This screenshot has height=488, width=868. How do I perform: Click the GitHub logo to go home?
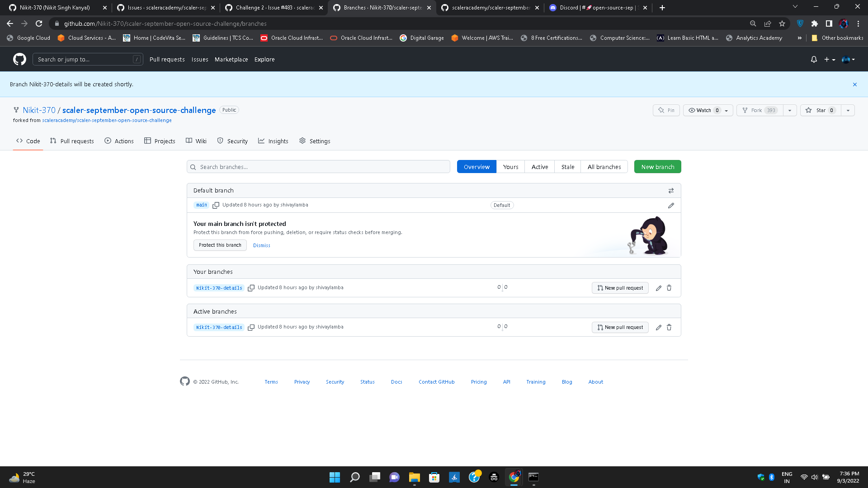click(x=19, y=59)
